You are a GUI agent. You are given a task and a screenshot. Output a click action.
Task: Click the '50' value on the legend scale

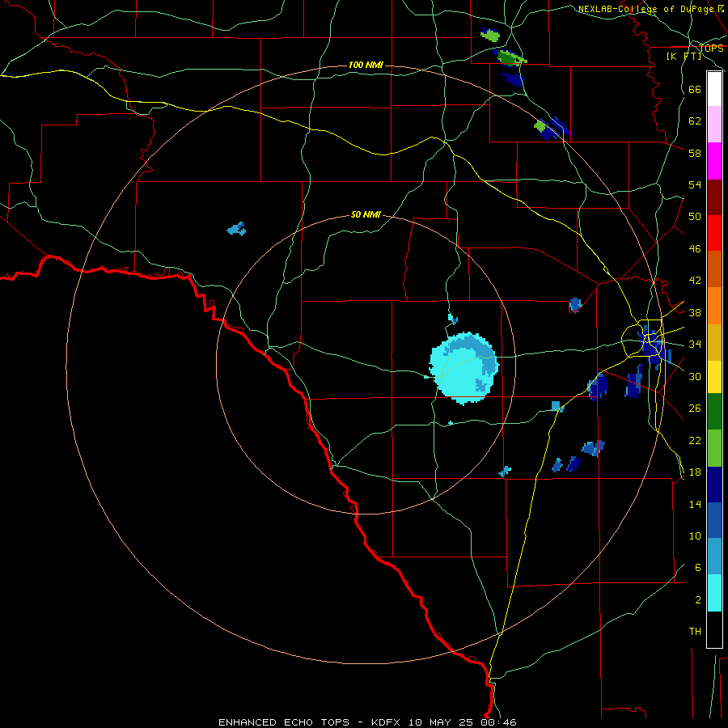point(695,217)
